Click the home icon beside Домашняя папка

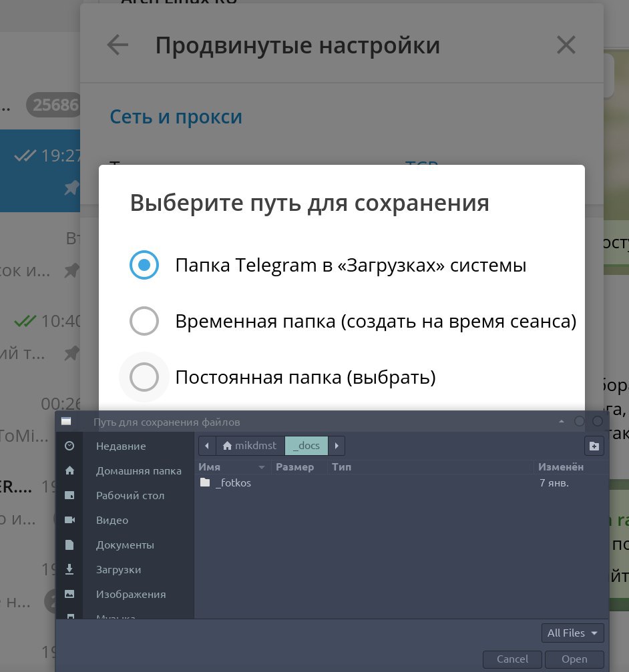[69, 470]
